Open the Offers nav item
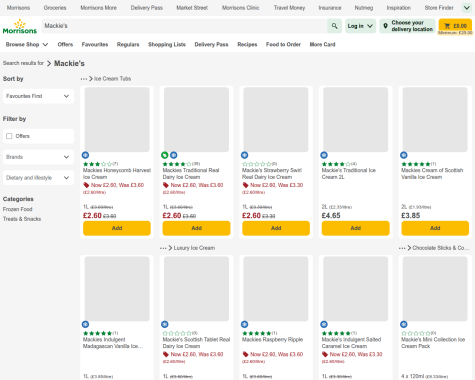 point(65,44)
